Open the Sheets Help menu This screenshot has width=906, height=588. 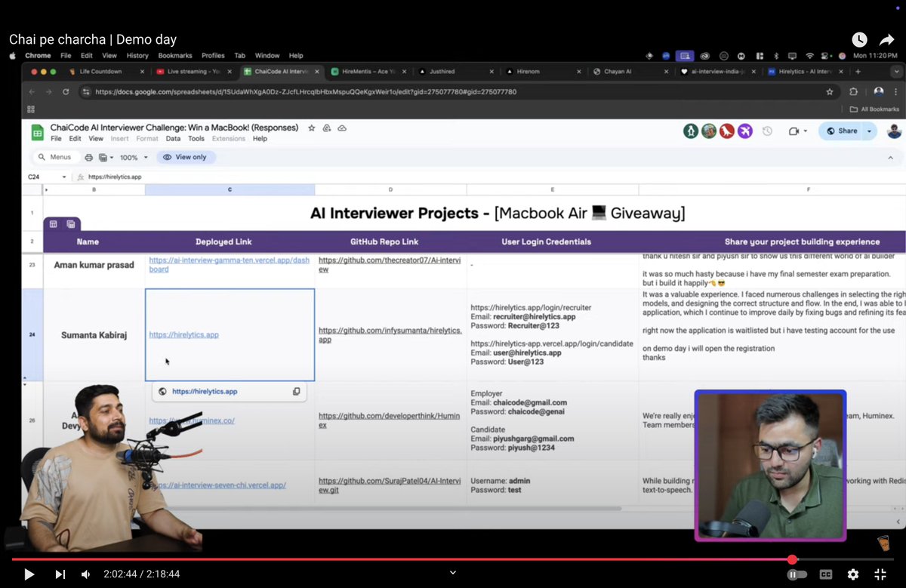pos(260,139)
